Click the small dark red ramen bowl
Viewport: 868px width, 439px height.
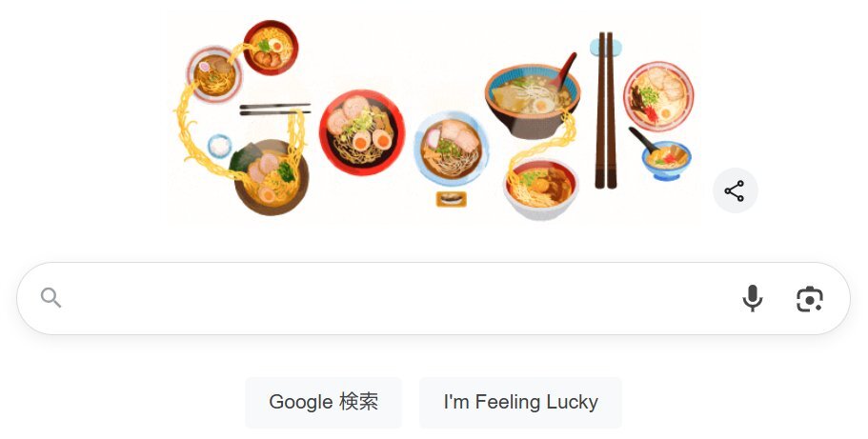[271, 47]
